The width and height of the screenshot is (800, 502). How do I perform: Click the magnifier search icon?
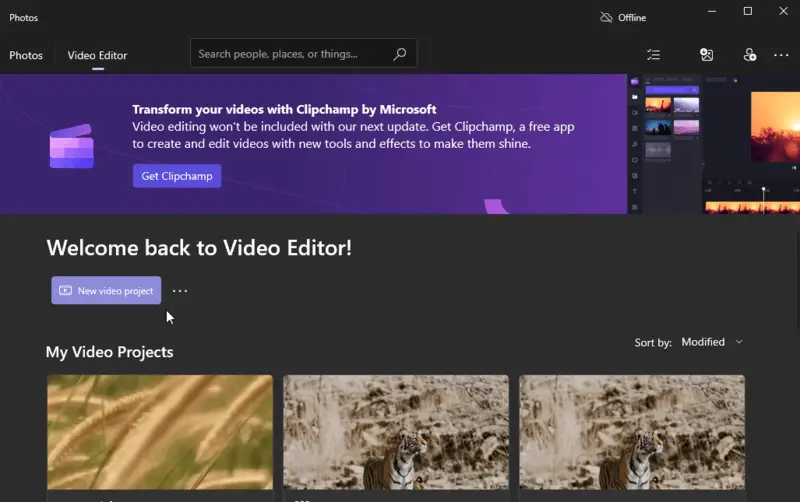[399, 54]
